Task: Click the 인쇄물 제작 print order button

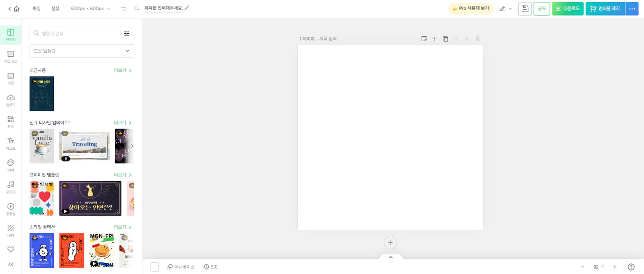Action: tap(605, 9)
